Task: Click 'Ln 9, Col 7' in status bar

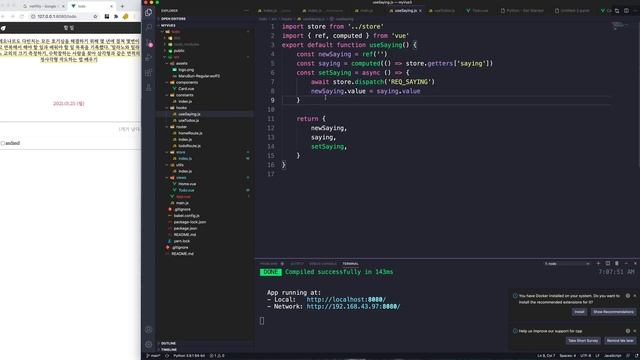Action: [546, 356]
